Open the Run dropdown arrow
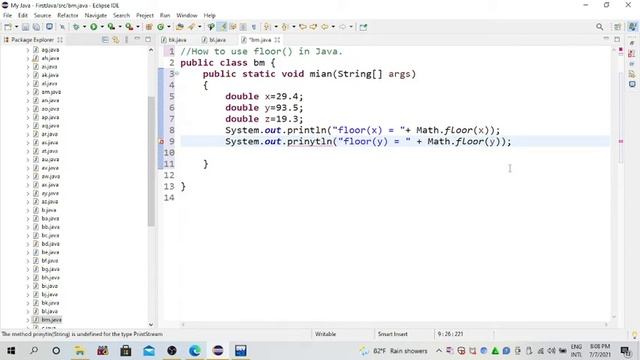 pos(102,27)
